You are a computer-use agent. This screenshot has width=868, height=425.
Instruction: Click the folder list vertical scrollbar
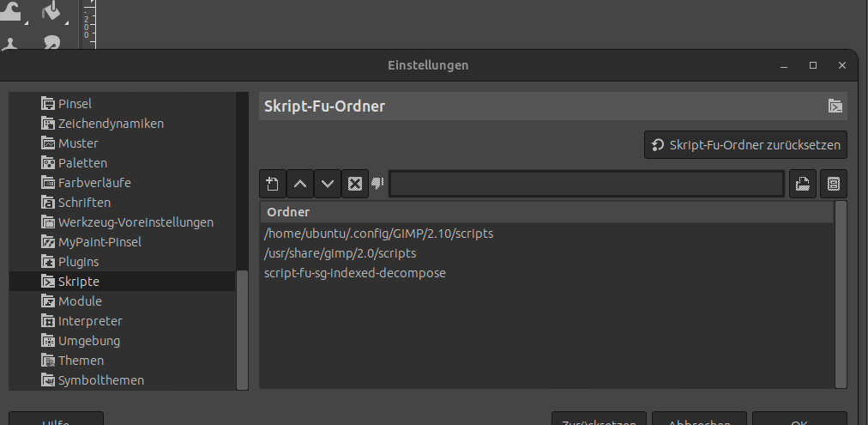tap(841, 294)
